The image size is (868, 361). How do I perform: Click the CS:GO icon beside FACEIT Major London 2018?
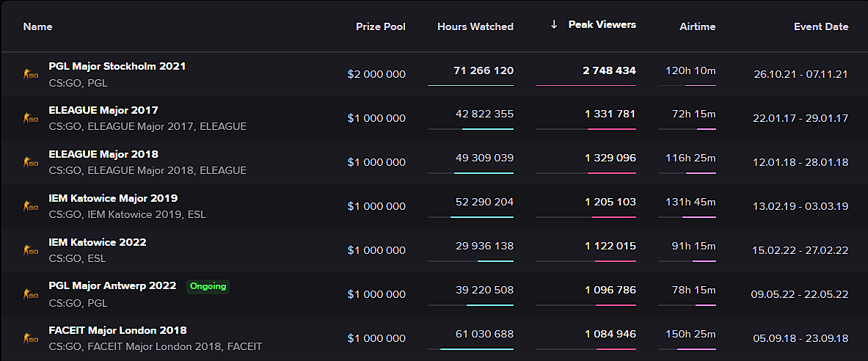(30, 338)
